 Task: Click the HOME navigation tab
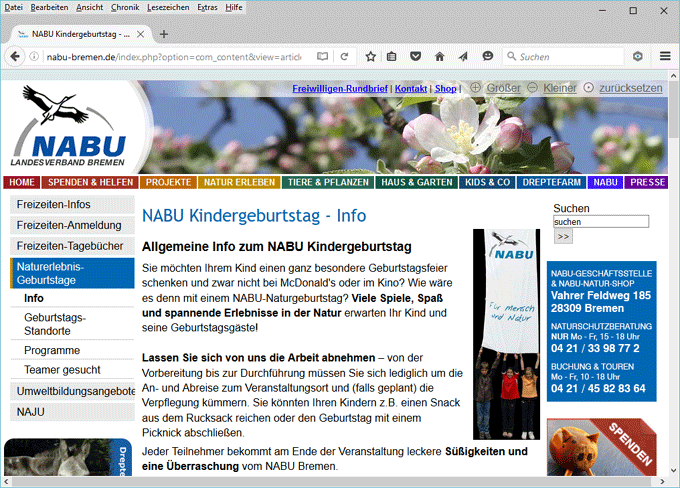tap(22, 182)
